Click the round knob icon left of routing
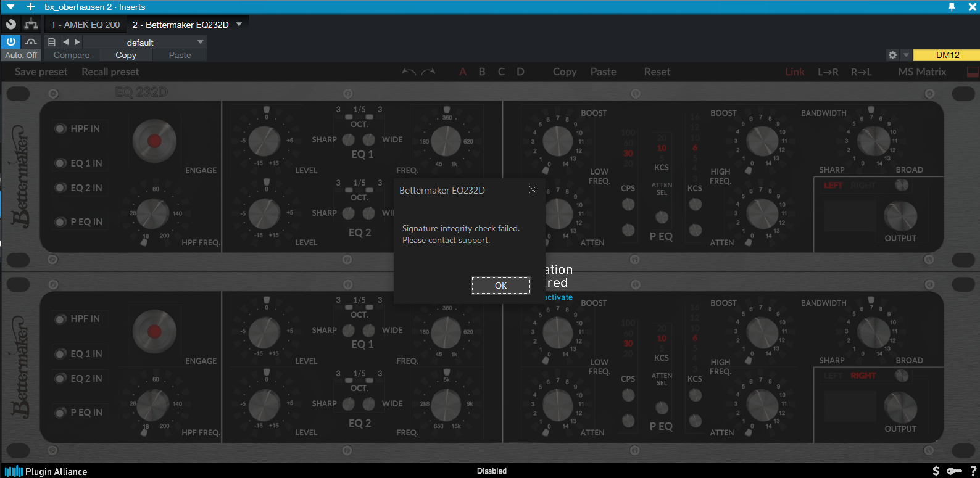The image size is (980, 478). pyautogui.click(x=11, y=24)
